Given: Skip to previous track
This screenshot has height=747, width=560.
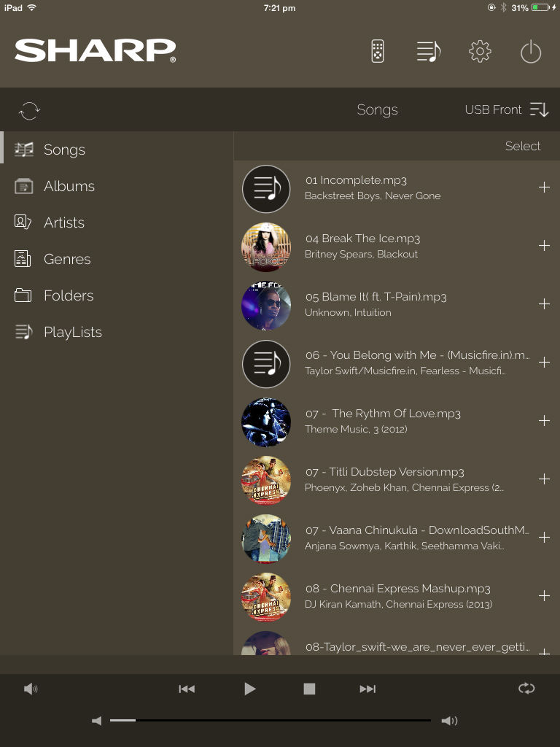Looking at the screenshot, I should point(187,689).
